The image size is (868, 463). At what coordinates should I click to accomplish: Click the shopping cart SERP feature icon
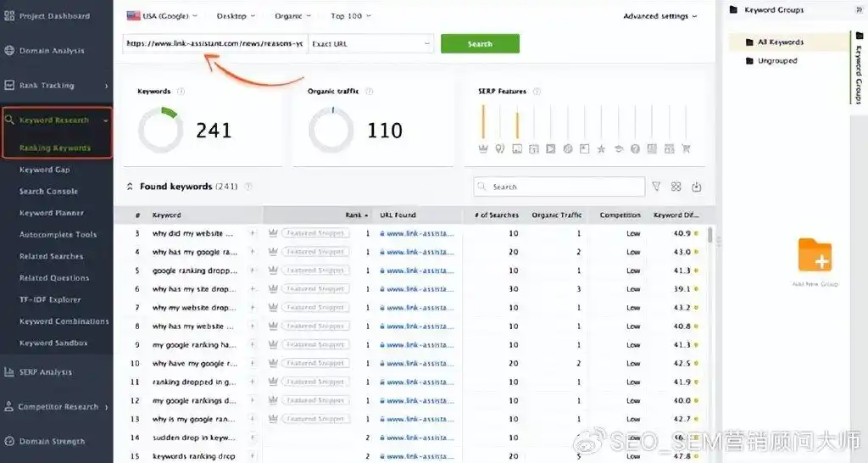[x=686, y=149]
